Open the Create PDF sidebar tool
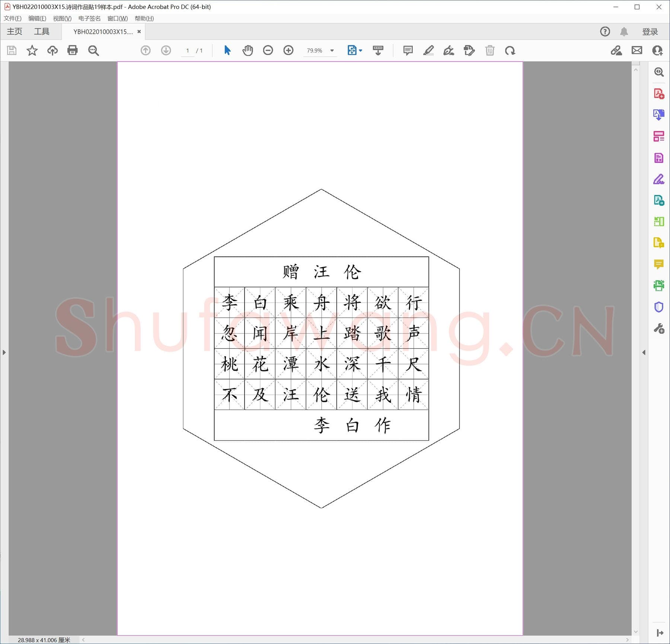Screen dimensions: 670x644 [x=659, y=93]
